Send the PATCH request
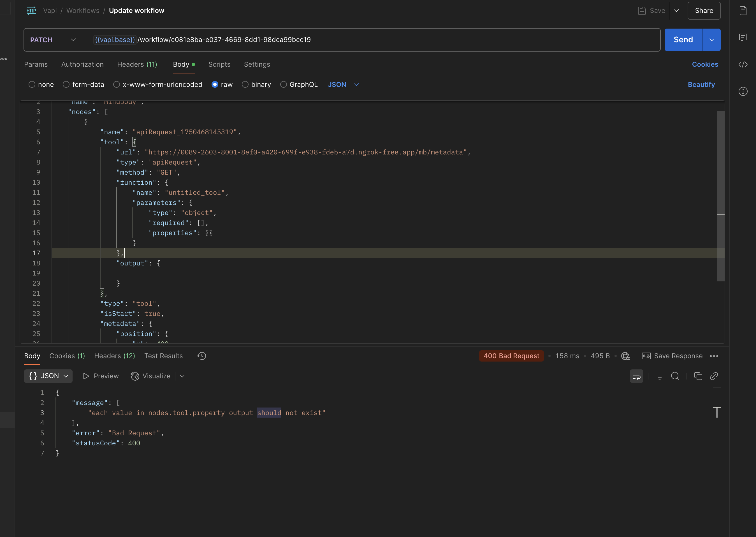This screenshot has height=537, width=756. (x=682, y=40)
